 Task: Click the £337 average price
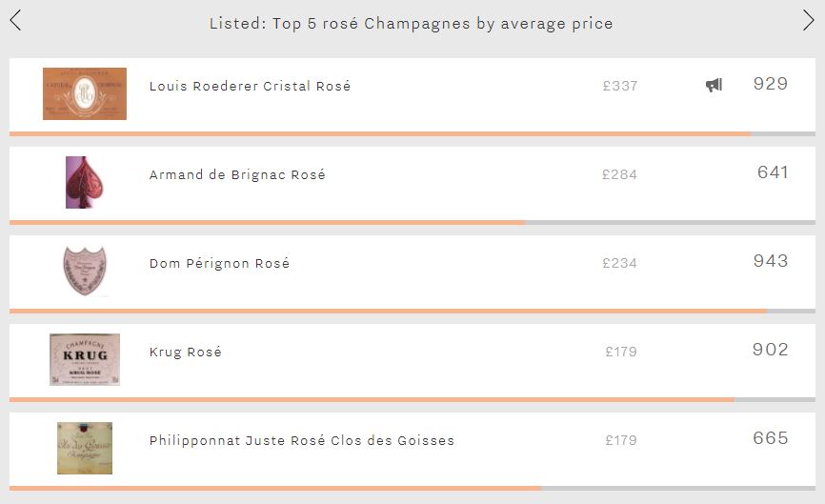[620, 86]
